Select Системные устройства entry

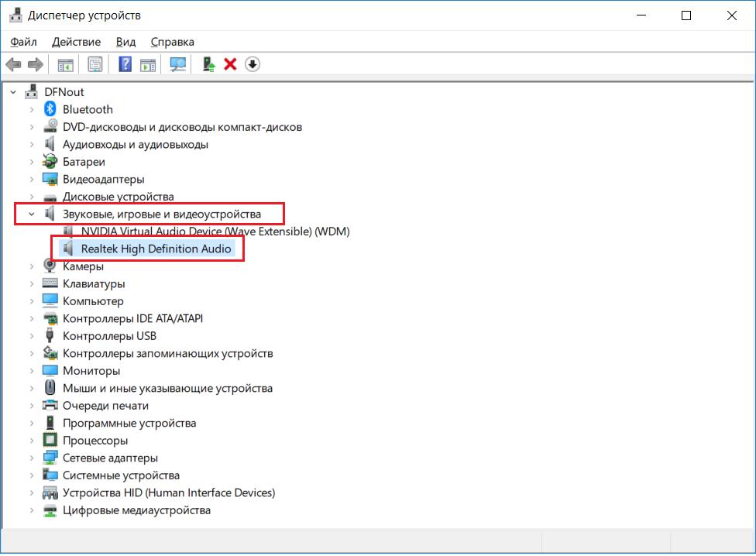pyautogui.click(x=121, y=475)
